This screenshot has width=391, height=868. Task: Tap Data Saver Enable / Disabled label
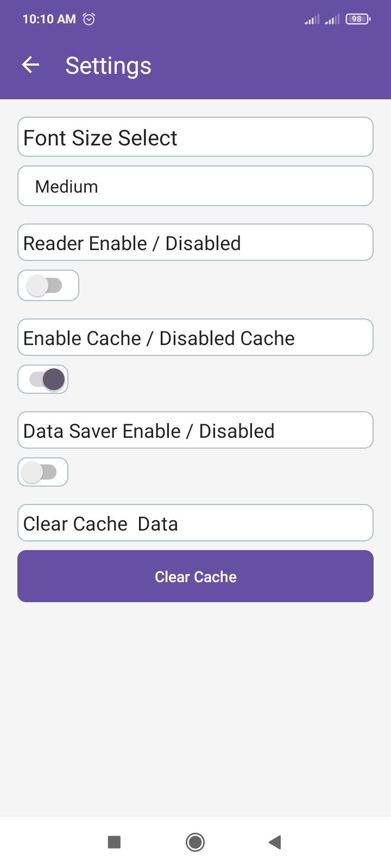(149, 431)
